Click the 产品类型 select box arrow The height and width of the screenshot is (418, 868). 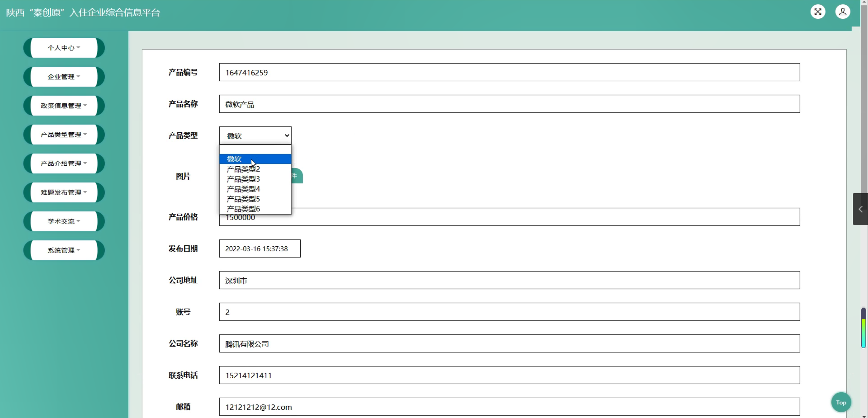286,136
